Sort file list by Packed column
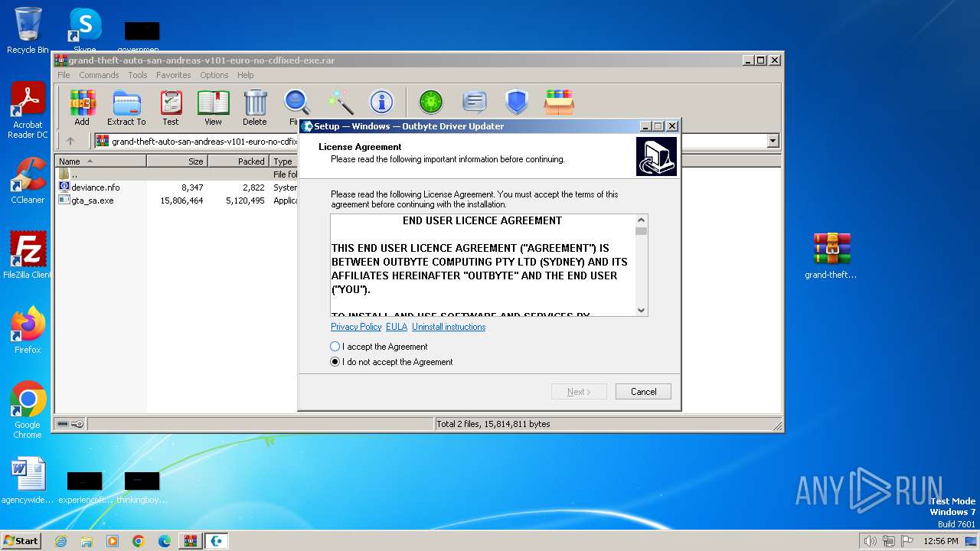This screenshot has width=980, height=551. (238, 161)
